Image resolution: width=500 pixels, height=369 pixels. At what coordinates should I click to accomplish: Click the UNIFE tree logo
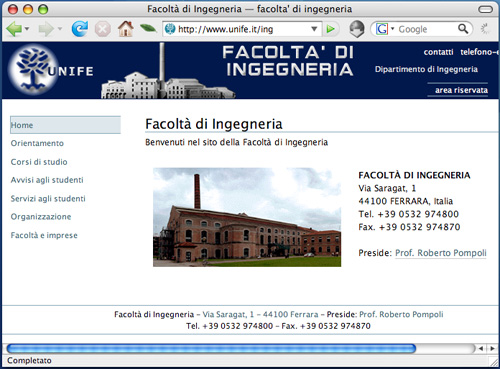33,70
